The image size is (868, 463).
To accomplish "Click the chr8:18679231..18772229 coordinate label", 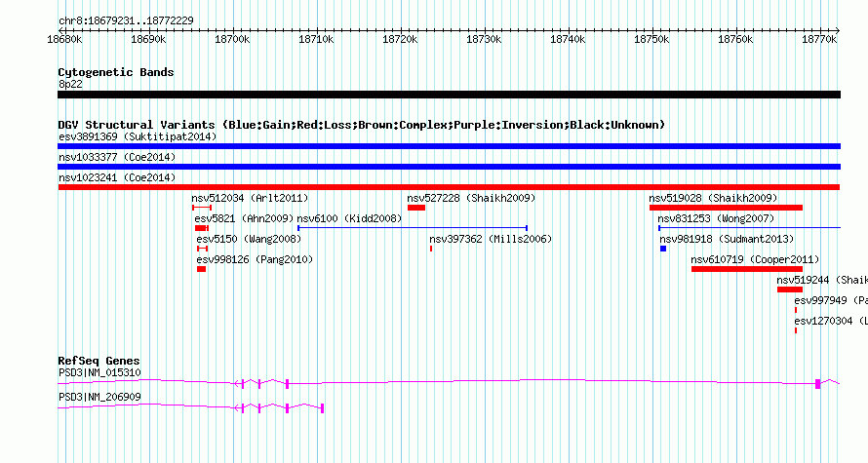I will (126, 20).
